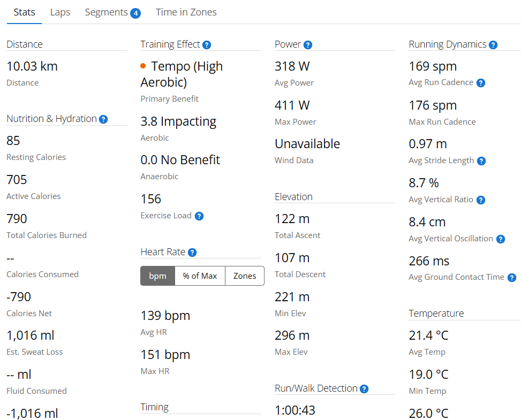Click Avg Vertical Oscillation help icon

(501, 239)
